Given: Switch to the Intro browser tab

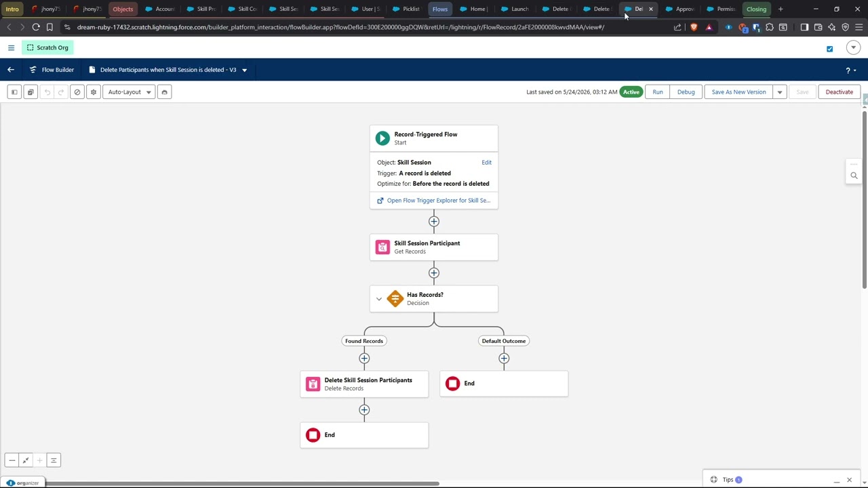Looking at the screenshot, I should [12, 9].
